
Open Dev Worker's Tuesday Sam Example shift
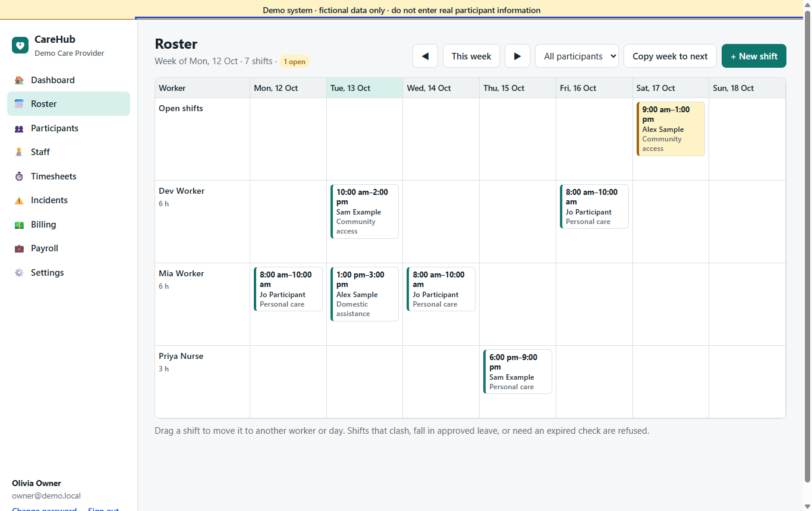tap(364, 212)
